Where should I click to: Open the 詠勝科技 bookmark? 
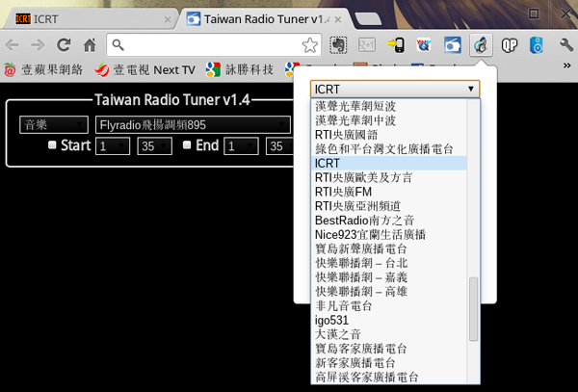tap(240, 69)
